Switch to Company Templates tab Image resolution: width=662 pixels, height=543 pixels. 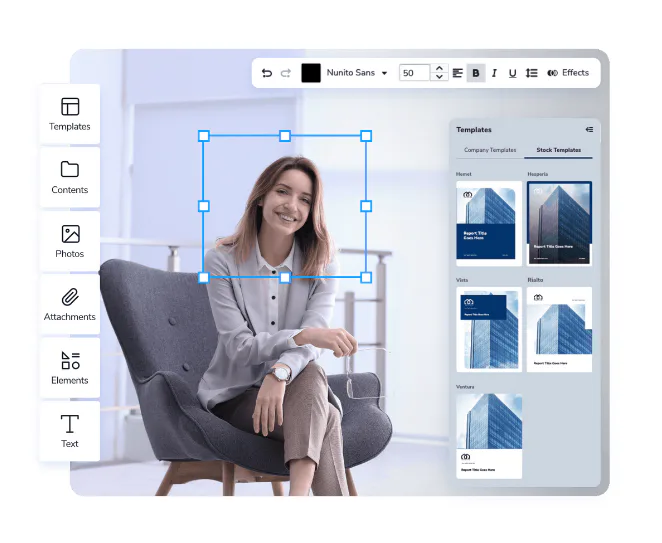coord(490,150)
